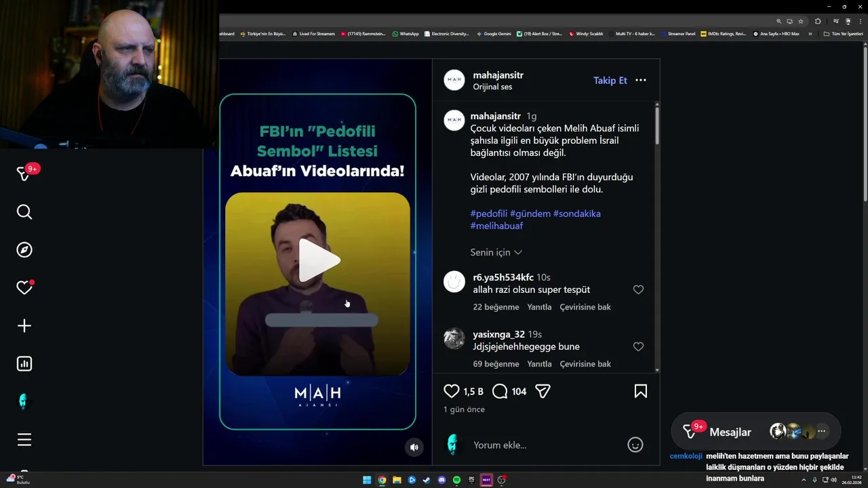
Task: View the 22 beğenme likes list
Action: 496,307
